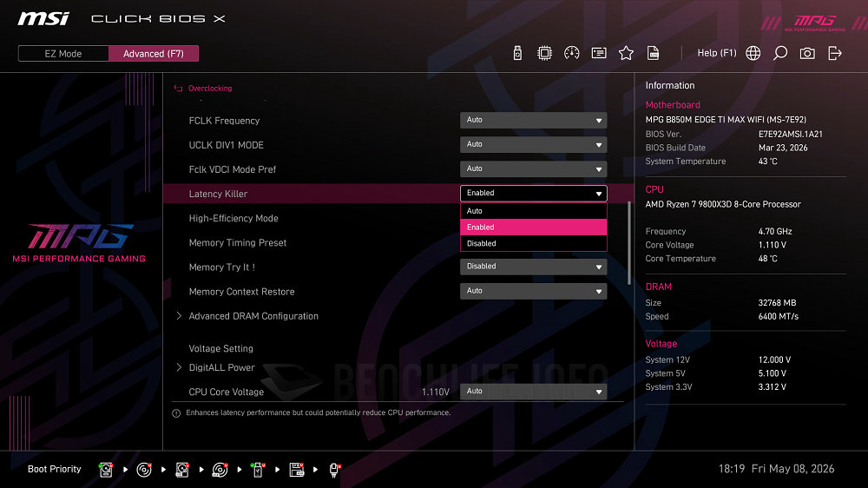Change language with the globe icon
868x488 pixels.
(753, 53)
